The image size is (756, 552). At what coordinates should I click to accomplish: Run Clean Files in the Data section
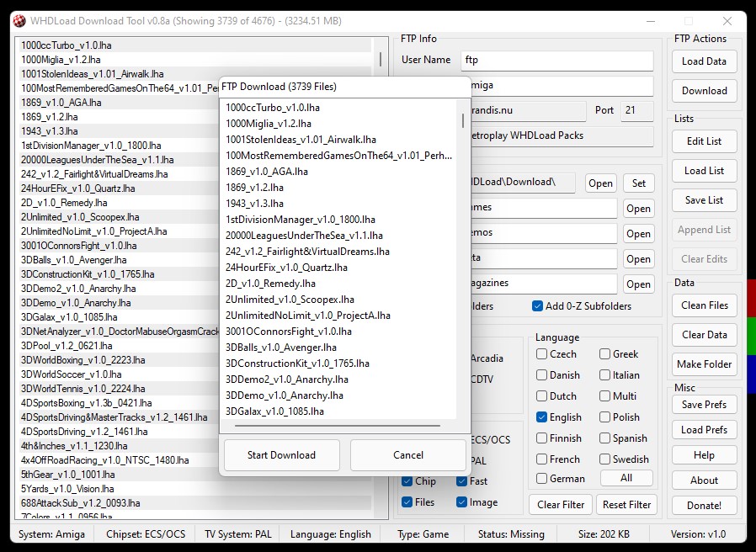pyautogui.click(x=704, y=305)
